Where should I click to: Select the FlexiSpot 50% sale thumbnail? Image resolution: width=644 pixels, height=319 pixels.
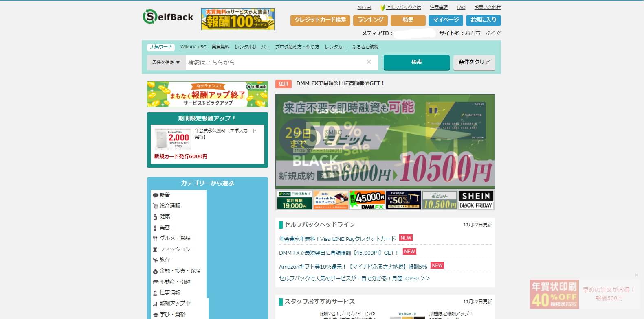[x=403, y=200]
